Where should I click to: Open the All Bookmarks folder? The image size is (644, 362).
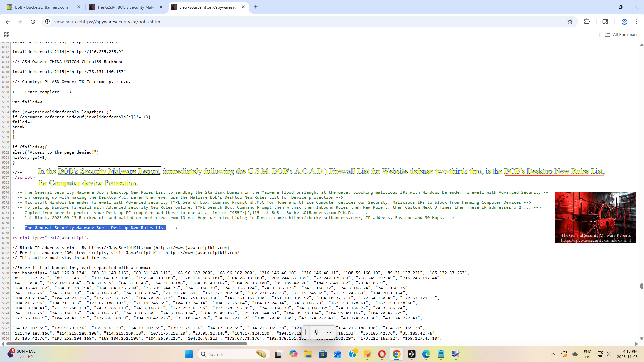coord(622,35)
